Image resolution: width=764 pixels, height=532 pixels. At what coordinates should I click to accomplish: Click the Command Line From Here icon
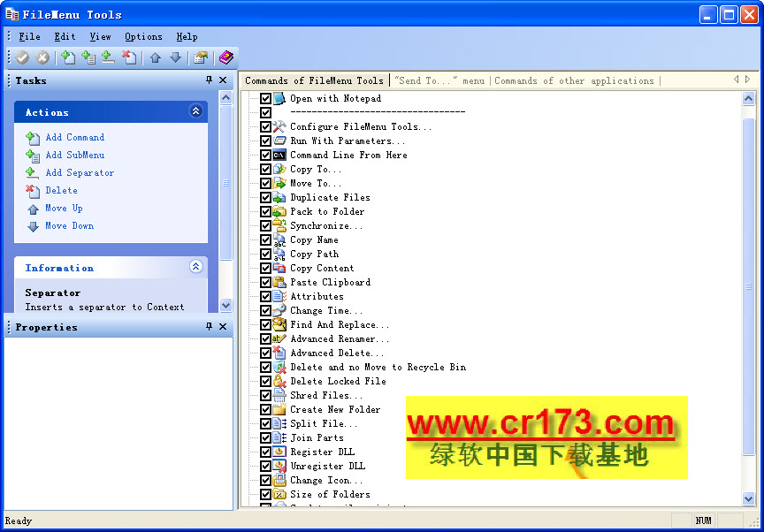[279, 156]
